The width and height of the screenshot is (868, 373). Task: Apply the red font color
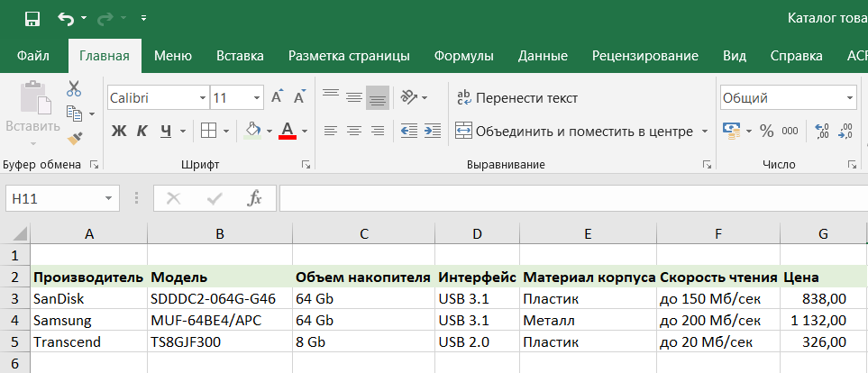coord(288,132)
